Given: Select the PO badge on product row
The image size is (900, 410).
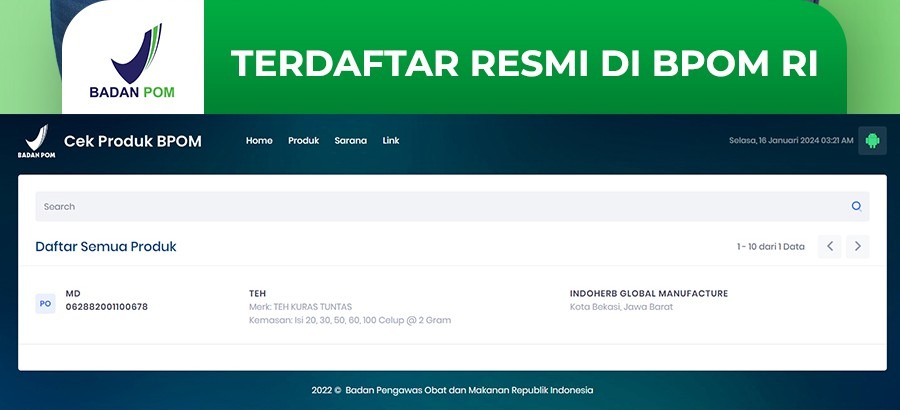Looking at the screenshot, I should (x=45, y=303).
